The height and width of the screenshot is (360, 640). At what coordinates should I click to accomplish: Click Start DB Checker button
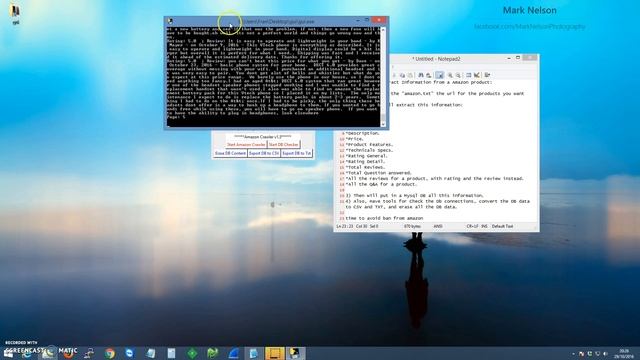point(284,144)
